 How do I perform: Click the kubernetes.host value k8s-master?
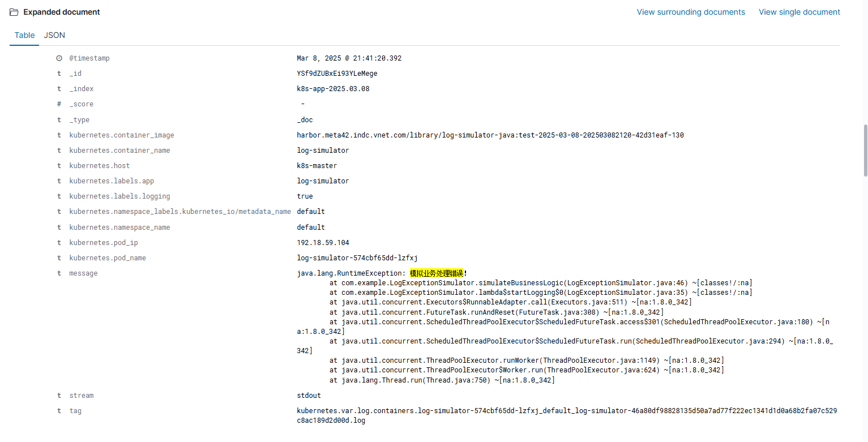pyautogui.click(x=317, y=166)
